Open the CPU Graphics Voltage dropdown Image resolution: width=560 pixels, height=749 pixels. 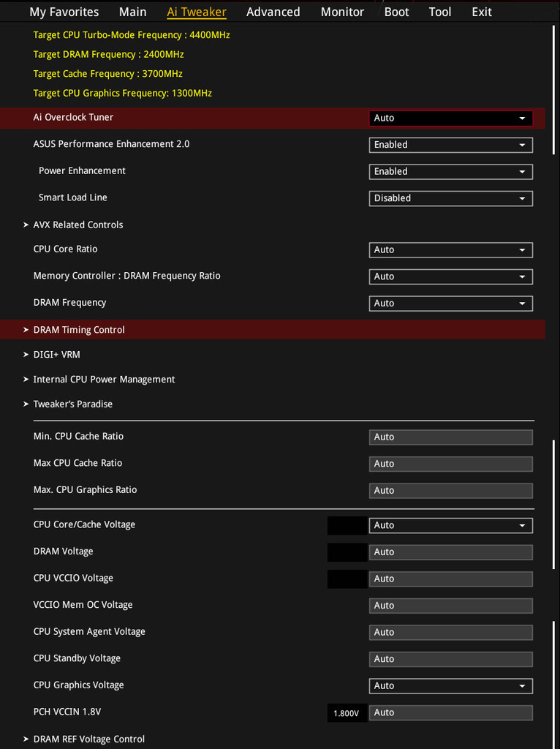[450, 686]
